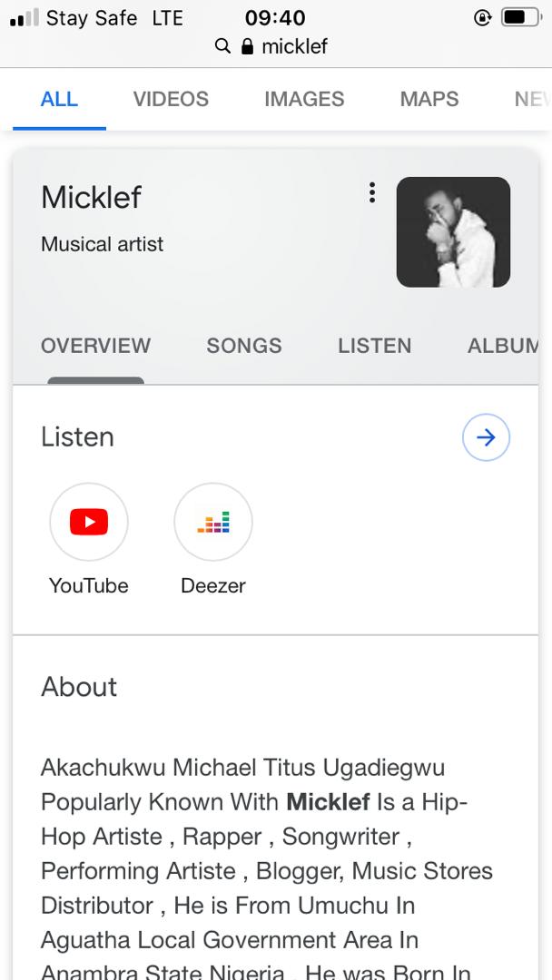Tap the cellular signal bars icon
This screenshot has height=980, width=552.
click(24, 18)
